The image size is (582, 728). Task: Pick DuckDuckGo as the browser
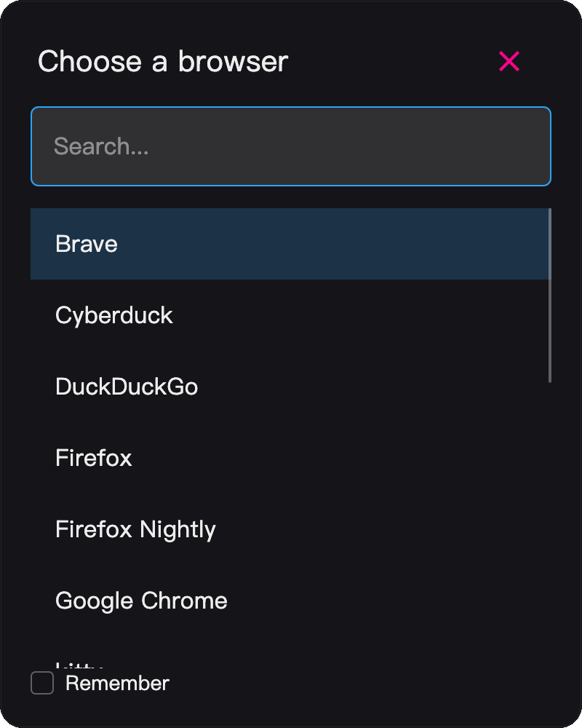coord(127,387)
